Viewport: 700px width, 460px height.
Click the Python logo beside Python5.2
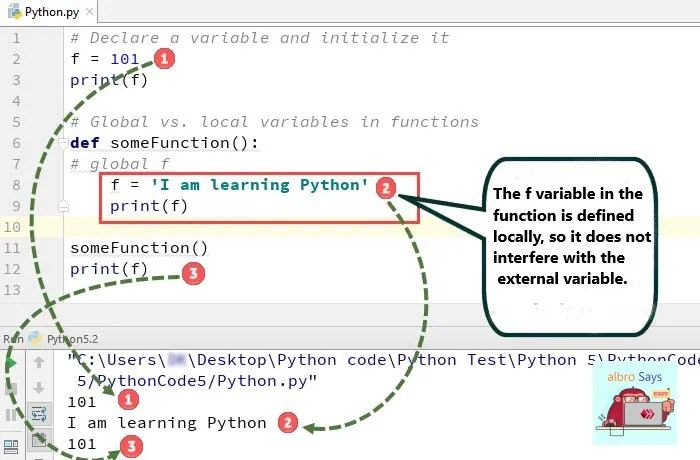[35, 339]
